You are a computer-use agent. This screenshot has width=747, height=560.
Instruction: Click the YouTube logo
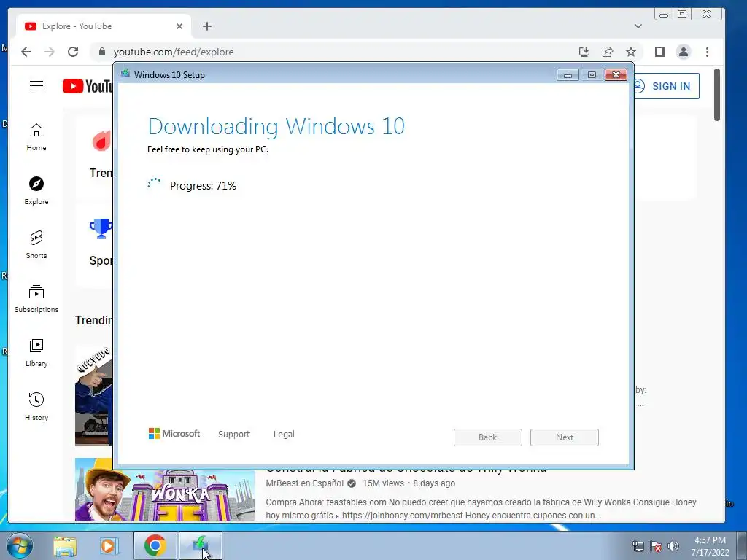click(x=88, y=86)
